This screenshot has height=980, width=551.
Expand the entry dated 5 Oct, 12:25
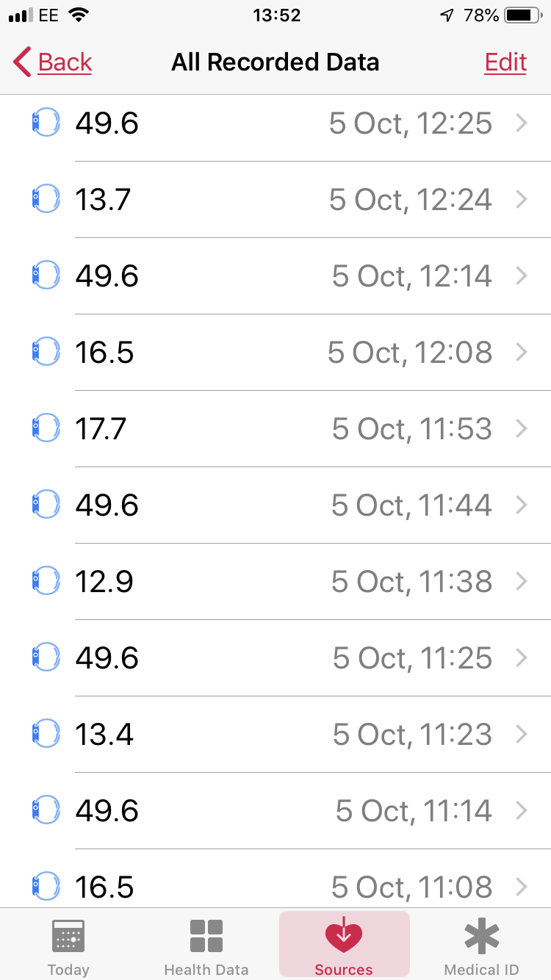click(x=522, y=123)
